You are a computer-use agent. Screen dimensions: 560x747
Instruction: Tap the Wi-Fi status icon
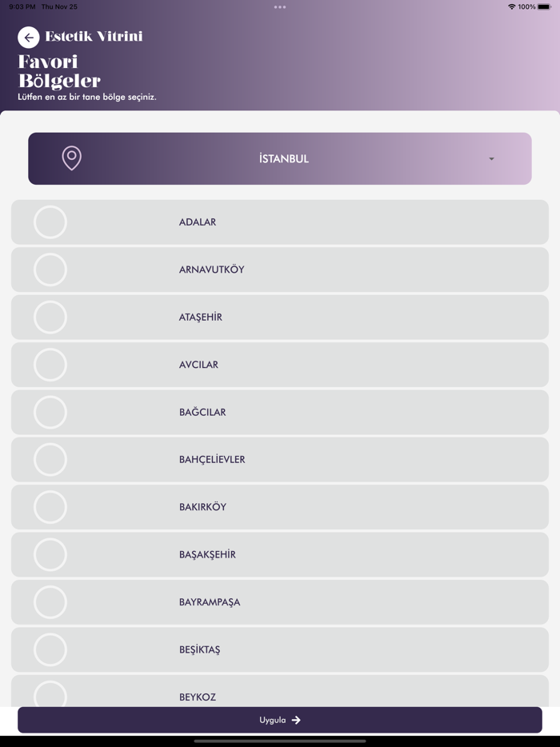coord(511,6)
